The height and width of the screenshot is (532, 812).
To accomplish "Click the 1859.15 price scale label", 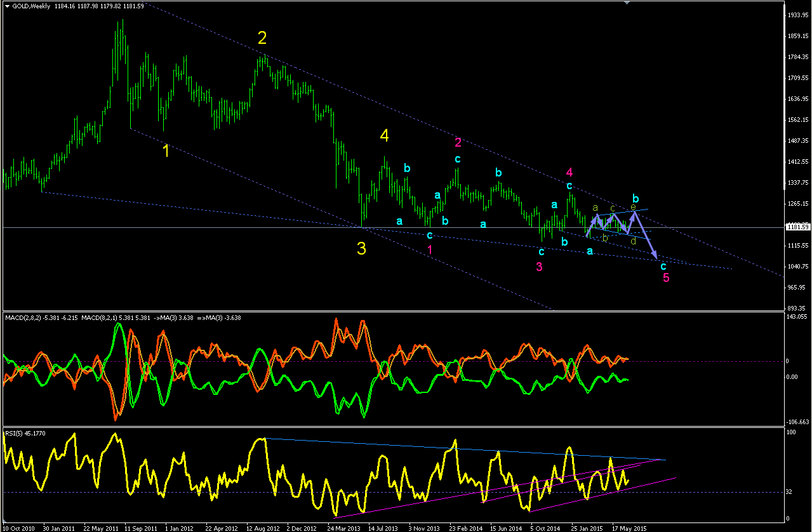I will tap(799, 36).
